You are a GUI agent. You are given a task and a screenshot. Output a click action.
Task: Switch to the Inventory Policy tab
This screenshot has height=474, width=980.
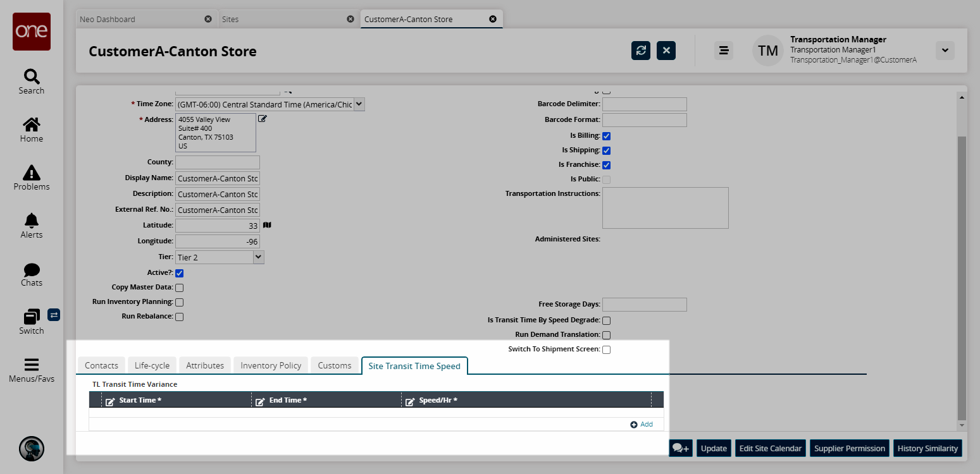pos(271,365)
